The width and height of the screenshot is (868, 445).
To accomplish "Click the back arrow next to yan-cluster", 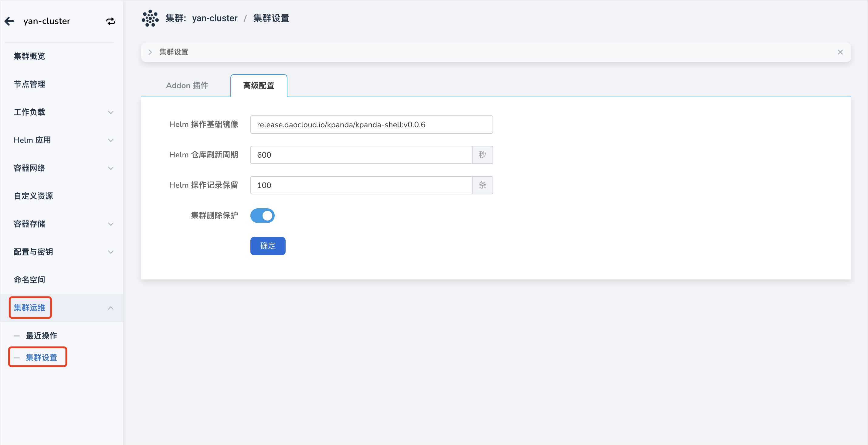I will click(x=9, y=21).
